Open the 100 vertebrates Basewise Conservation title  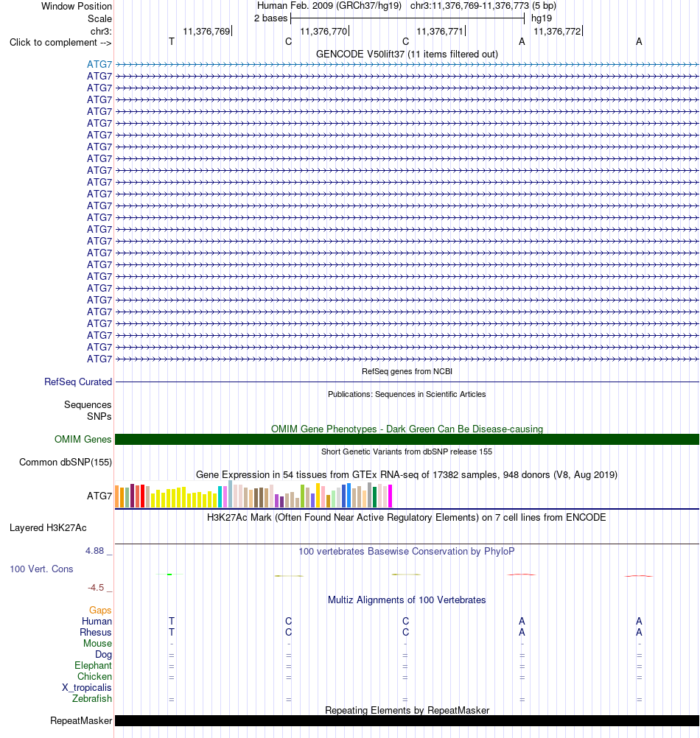[x=407, y=551]
